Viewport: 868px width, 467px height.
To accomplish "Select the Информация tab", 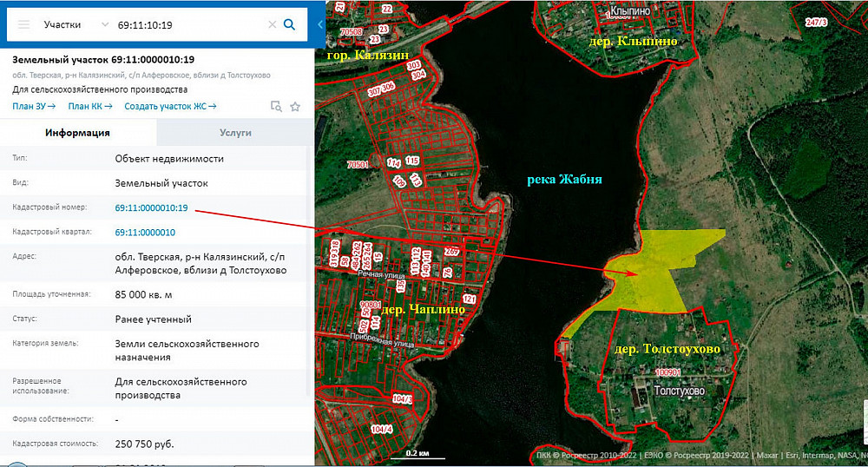I will [78, 133].
